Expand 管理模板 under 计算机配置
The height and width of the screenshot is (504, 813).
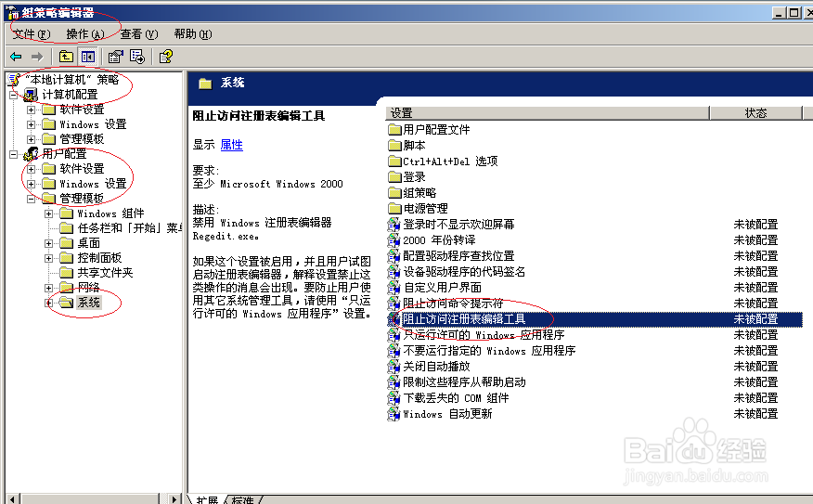(x=32, y=139)
